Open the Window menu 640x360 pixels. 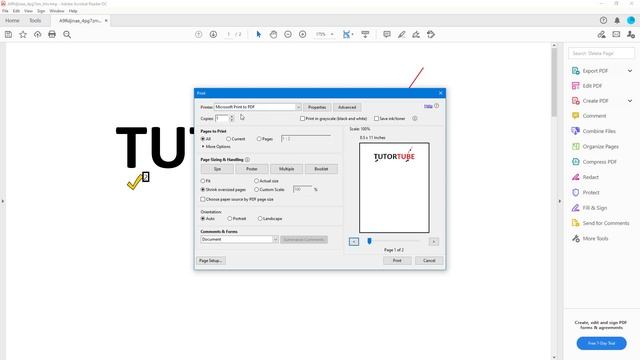(57, 11)
